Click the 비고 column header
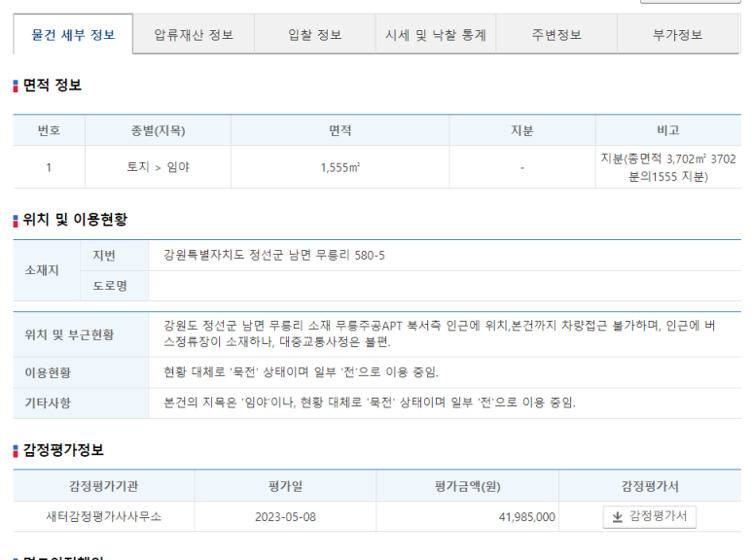This screenshot has height=560, width=752. point(668,130)
